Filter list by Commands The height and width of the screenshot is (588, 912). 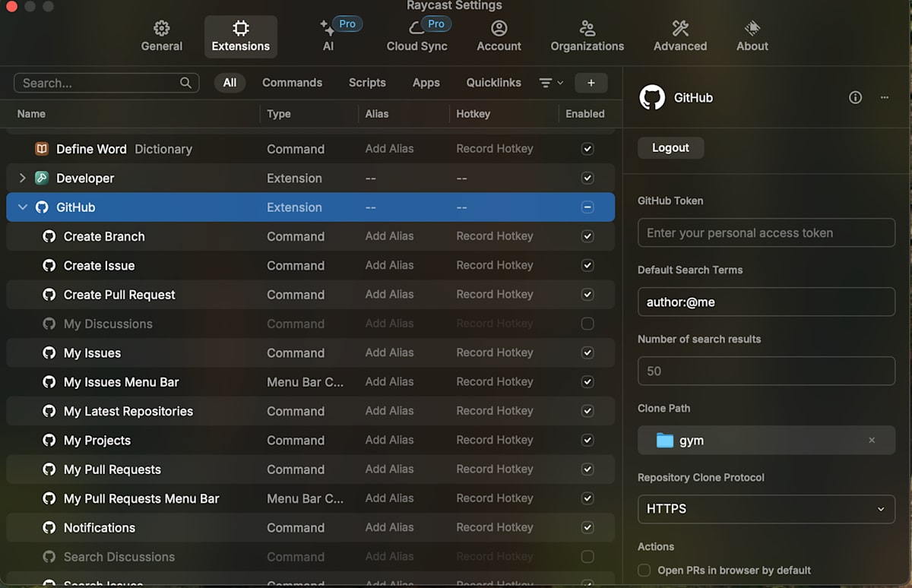point(292,83)
